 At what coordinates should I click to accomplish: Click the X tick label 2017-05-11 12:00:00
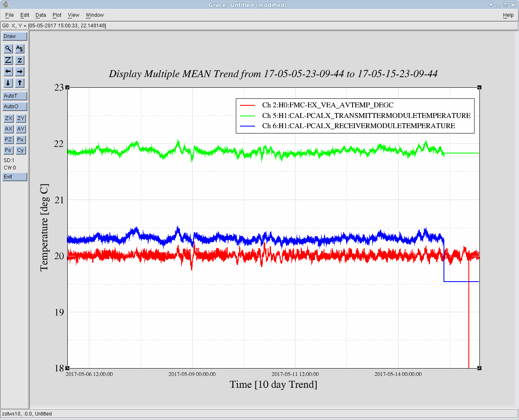(295, 374)
